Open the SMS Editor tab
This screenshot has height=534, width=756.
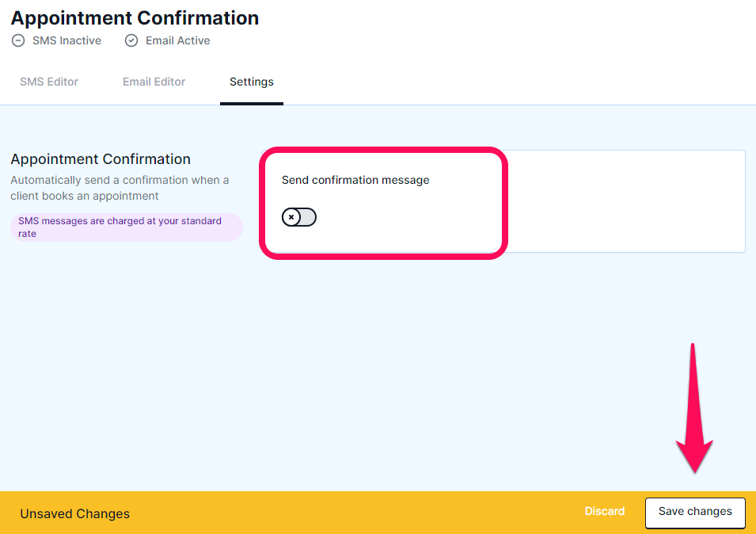click(x=49, y=82)
